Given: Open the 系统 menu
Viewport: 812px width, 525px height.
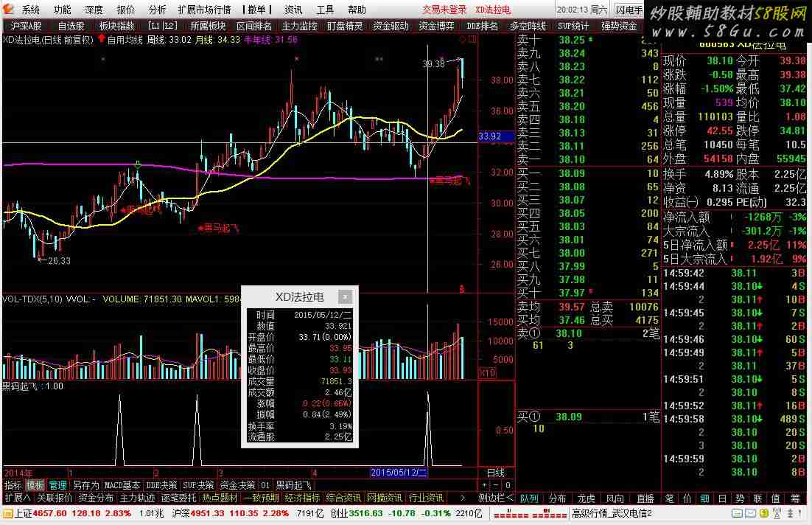Looking at the screenshot, I should pyautogui.click(x=30, y=10).
